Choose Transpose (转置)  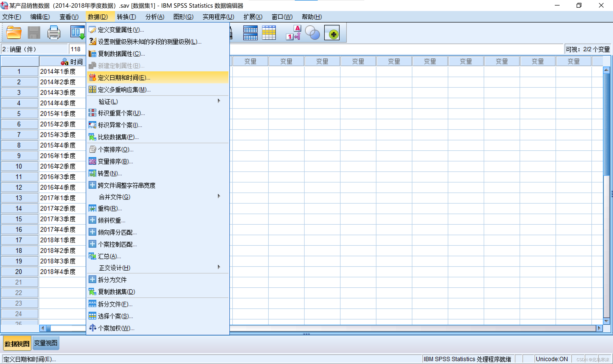pyautogui.click(x=158, y=173)
